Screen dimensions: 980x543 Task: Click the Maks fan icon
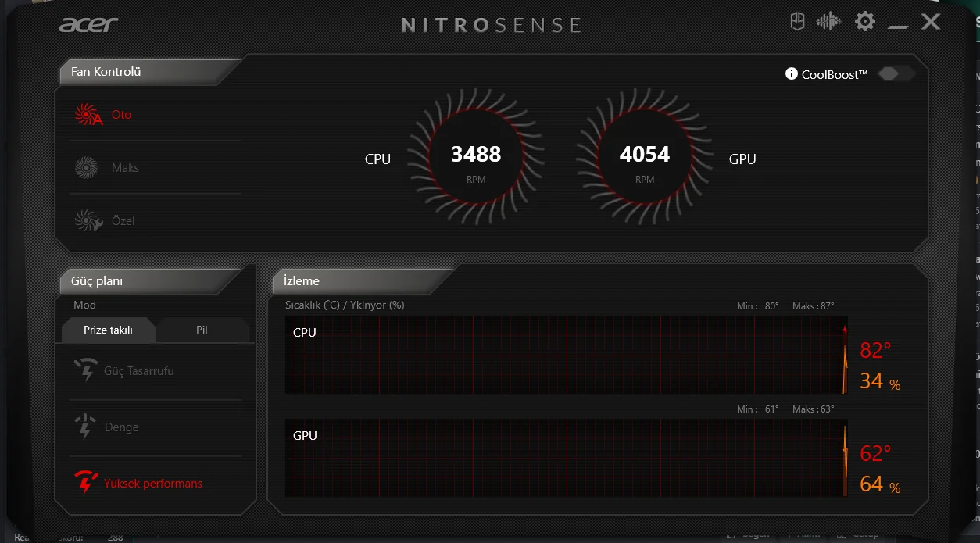86,167
